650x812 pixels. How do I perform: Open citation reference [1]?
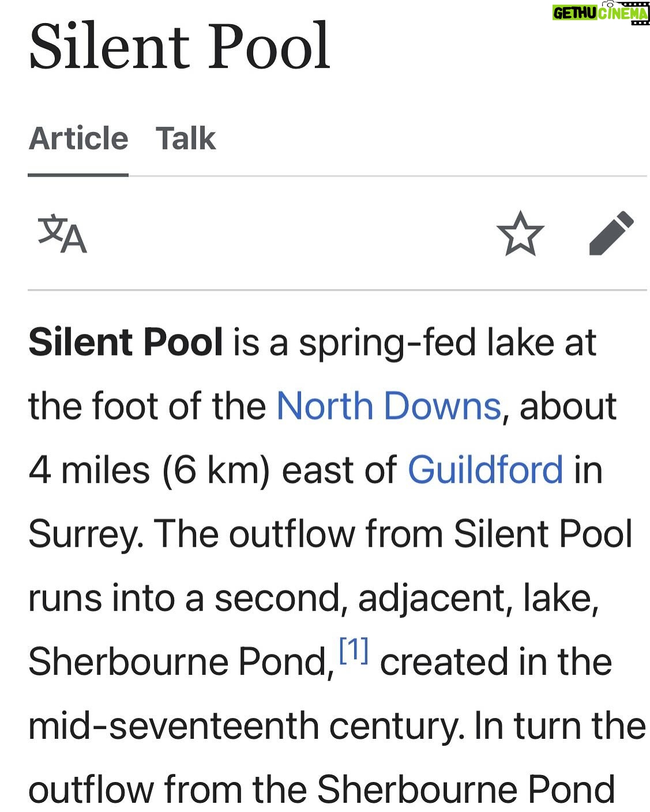[354, 650]
